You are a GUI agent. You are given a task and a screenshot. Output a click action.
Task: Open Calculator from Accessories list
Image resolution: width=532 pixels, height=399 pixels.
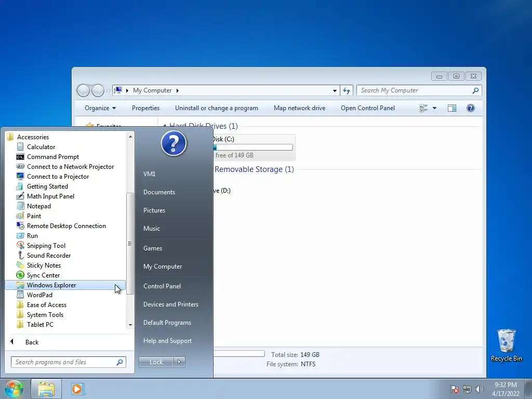[x=41, y=147]
